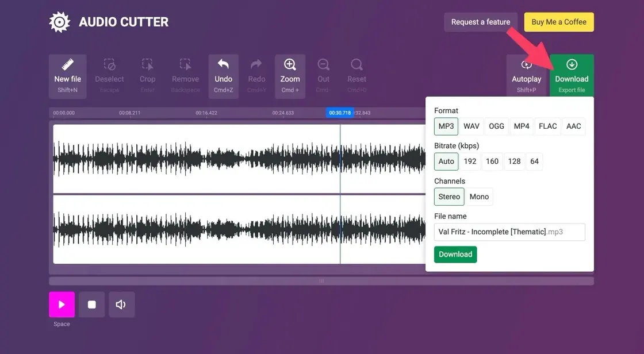Choose FLAC format

point(548,126)
